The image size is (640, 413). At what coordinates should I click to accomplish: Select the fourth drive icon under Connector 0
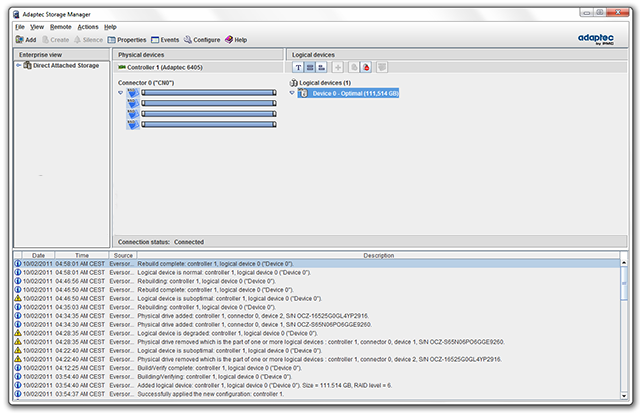[133, 125]
